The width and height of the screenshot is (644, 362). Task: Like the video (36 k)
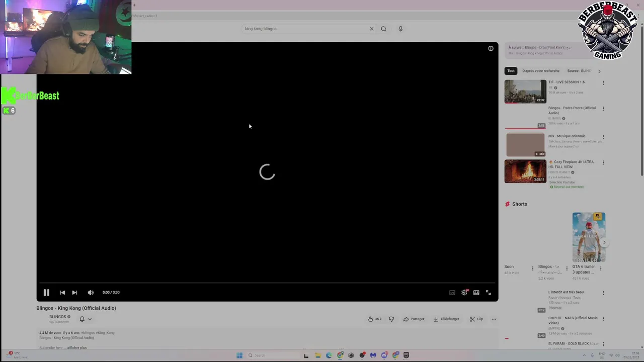(374, 319)
